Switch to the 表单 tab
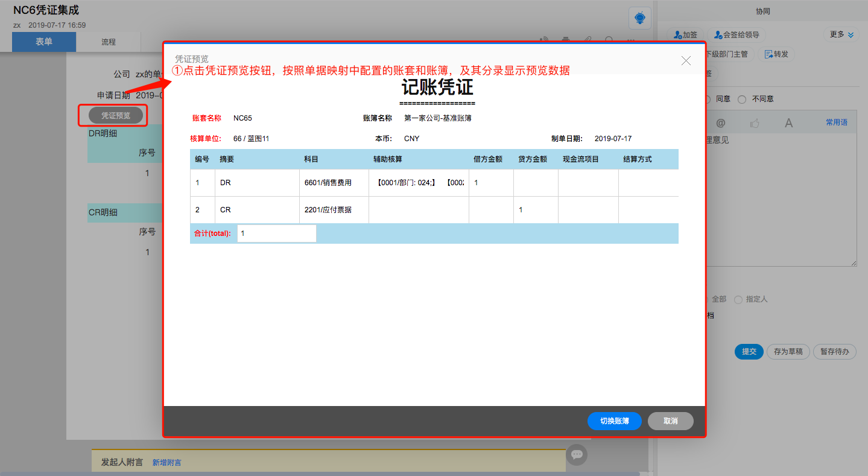 point(44,42)
